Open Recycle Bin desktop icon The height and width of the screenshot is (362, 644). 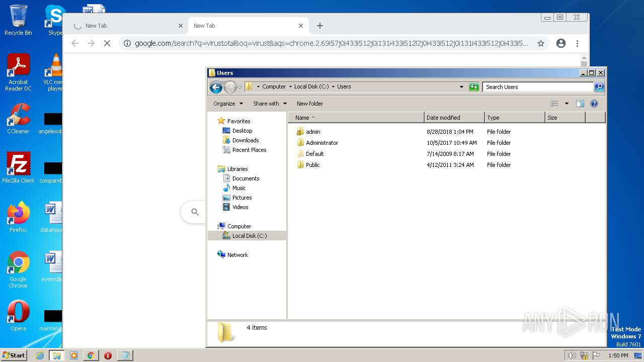pos(18,20)
